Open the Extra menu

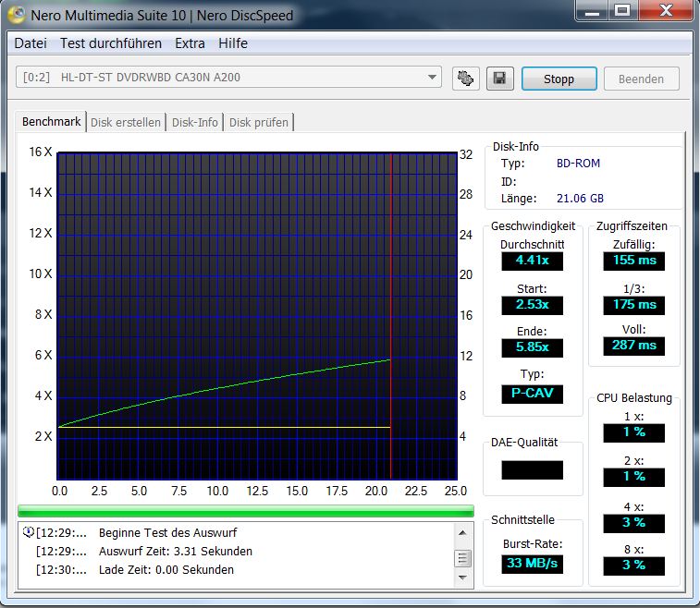190,43
